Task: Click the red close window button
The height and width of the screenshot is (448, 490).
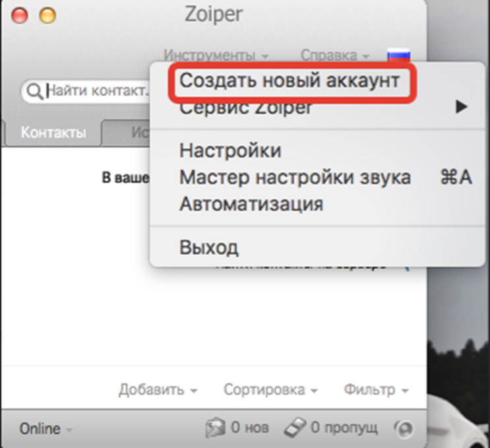Action: pyautogui.click(x=19, y=15)
